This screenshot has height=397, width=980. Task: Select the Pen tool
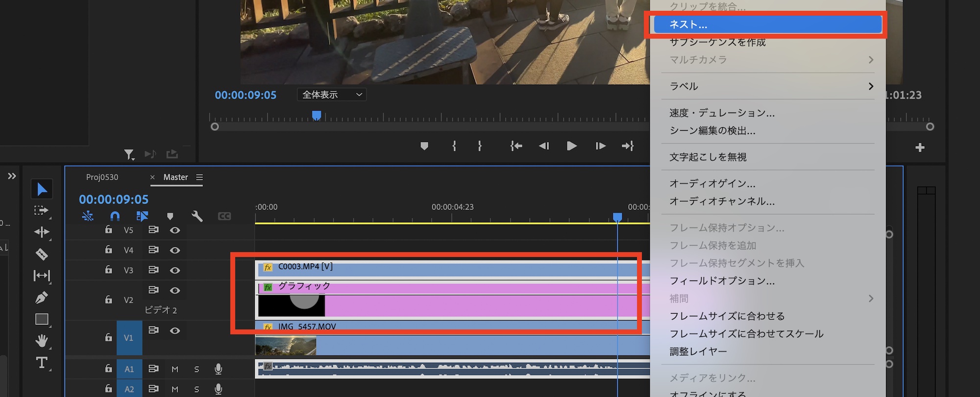tap(42, 297)
